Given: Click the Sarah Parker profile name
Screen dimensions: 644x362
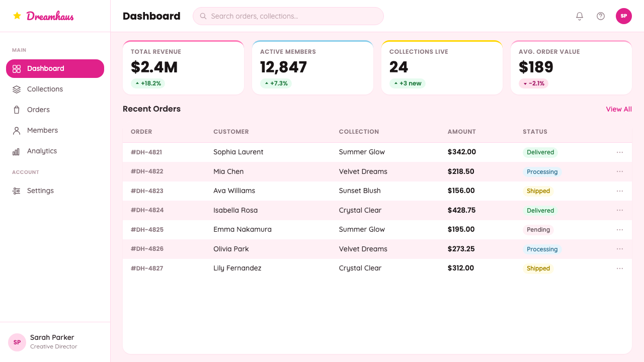Looking at the screenshot, I should pos(52,337).
